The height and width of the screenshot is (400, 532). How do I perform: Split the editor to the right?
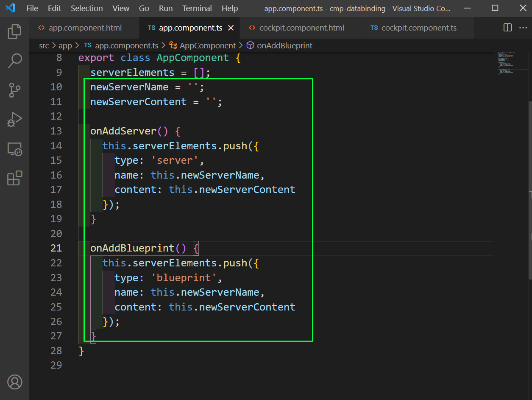coord(507,28)
